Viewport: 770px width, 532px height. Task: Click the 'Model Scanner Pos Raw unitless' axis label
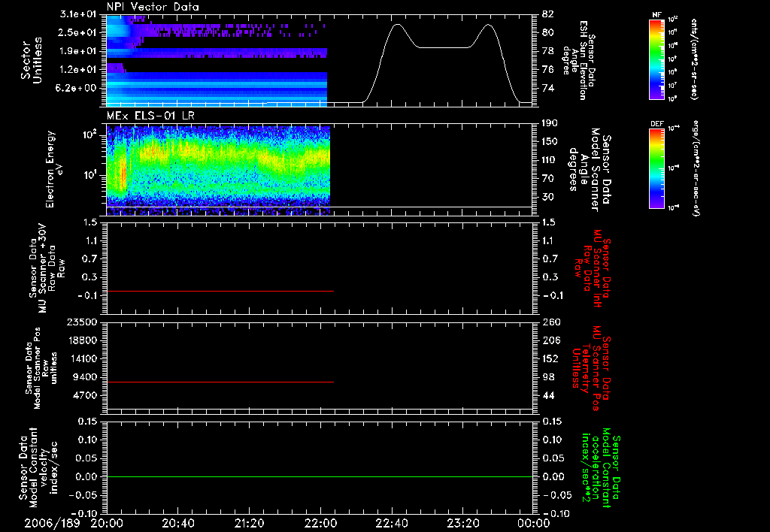point(42,368)
